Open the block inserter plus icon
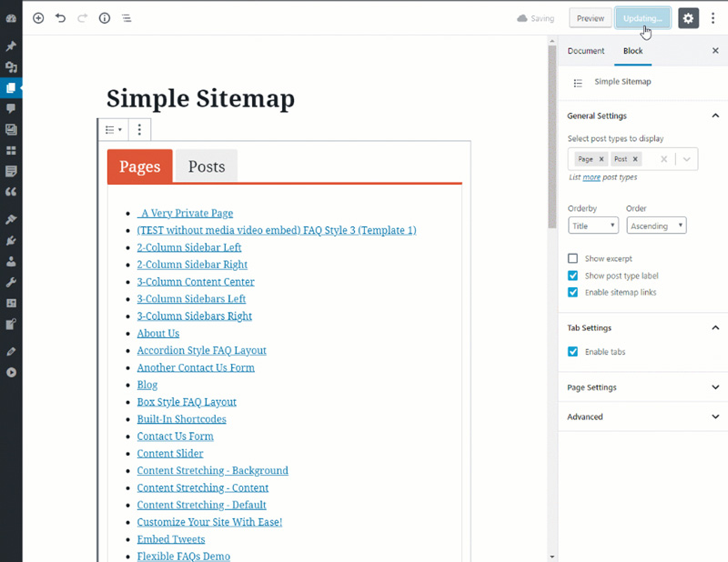Screen dimensions: 728x562 pyautogui.click(x=38, y=17)
